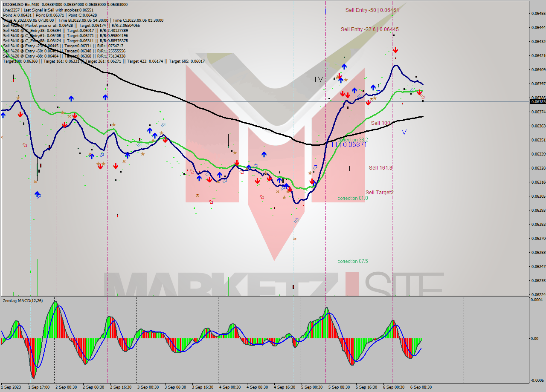Click the 0.06224 price axis label
The height and width of the screenshot is (392, 546).
click(538, 294)
